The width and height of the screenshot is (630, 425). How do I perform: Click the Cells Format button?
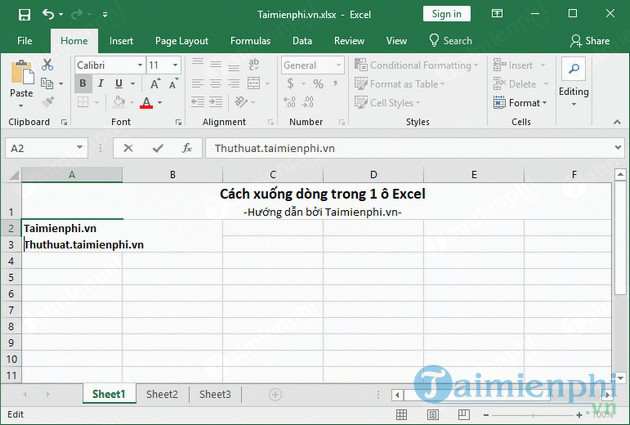point(520,103)
